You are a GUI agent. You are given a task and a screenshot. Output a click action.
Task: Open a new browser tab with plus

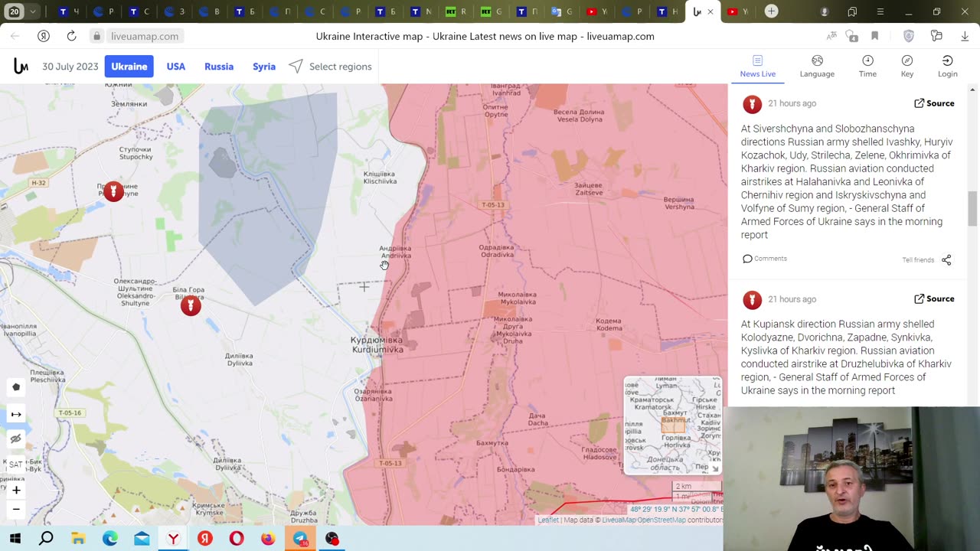click(771, 11)
